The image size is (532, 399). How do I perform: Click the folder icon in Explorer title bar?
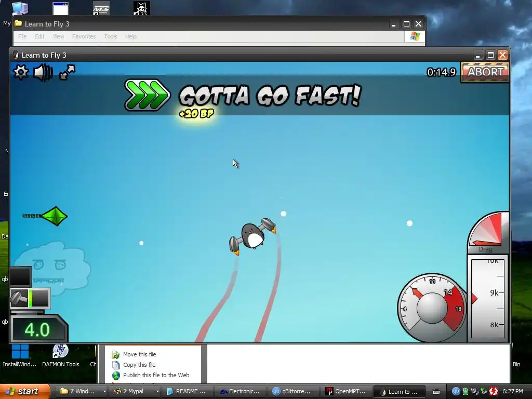pyautogui.click(x=18, y=23)
